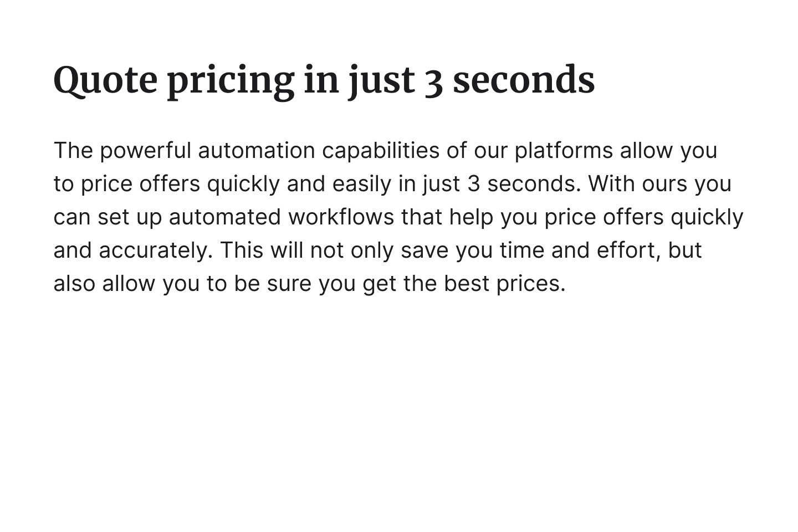Click the number "3" in the heading
The image size is (798, 532).
coord(434,80)
